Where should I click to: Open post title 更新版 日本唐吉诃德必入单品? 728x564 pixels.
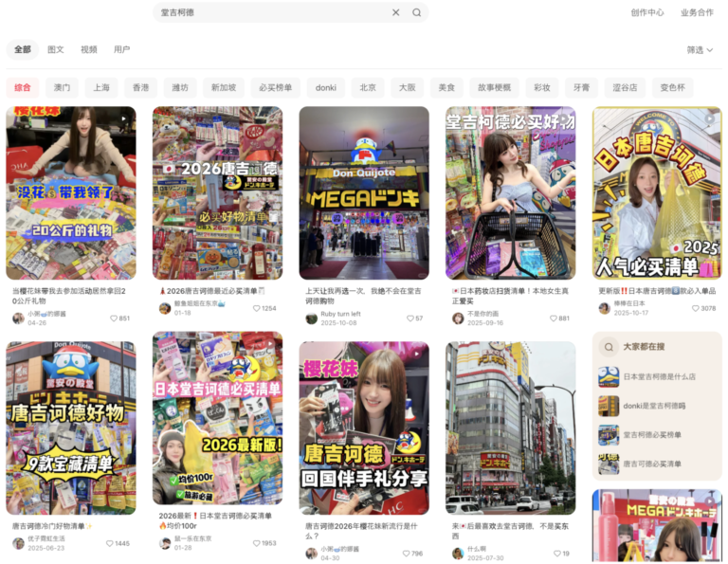pos(657,291)
